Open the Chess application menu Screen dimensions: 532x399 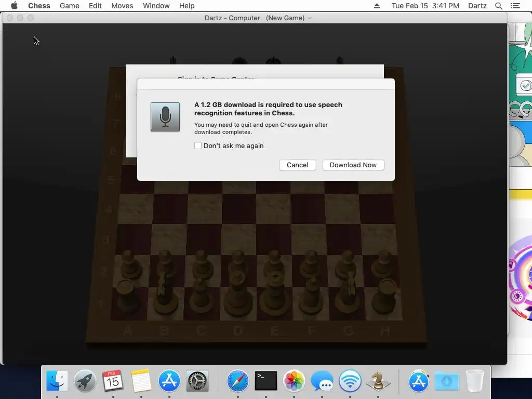pos(39,6)
